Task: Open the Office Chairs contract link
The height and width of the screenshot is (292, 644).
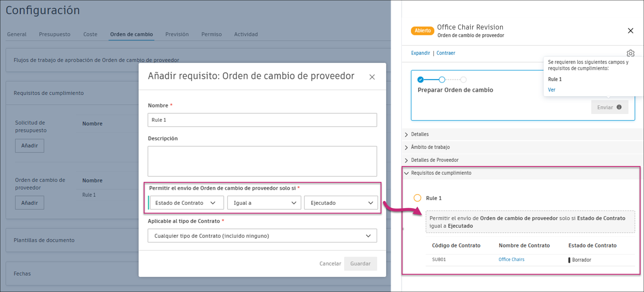Action: pyautogui.click(x=511, y=259)
